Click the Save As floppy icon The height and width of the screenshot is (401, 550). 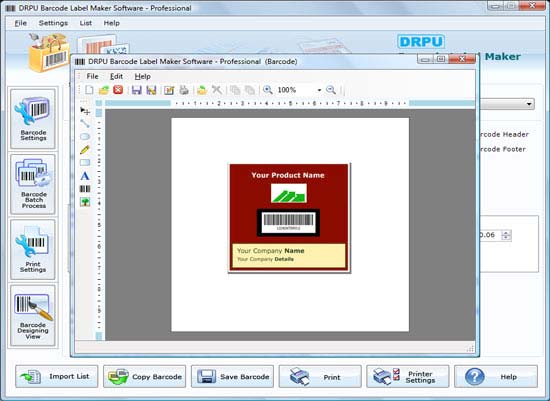pyautogui.click(x=151, y=90)
